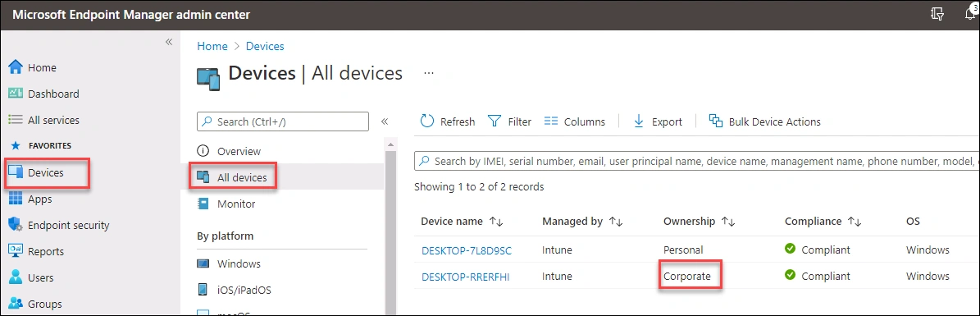The image size is (980, 316).
Task: Select All devices in sub-menu
Action: pos(242,178)
